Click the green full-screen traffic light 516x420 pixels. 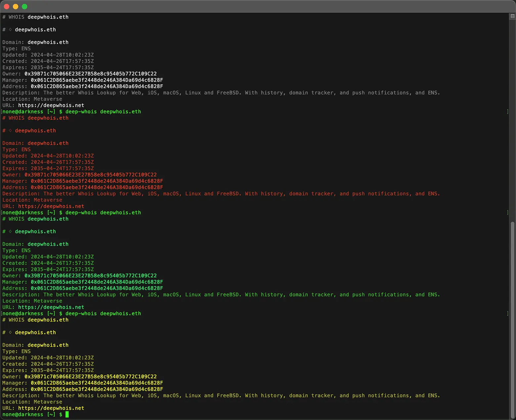click(x=24, y=6)
